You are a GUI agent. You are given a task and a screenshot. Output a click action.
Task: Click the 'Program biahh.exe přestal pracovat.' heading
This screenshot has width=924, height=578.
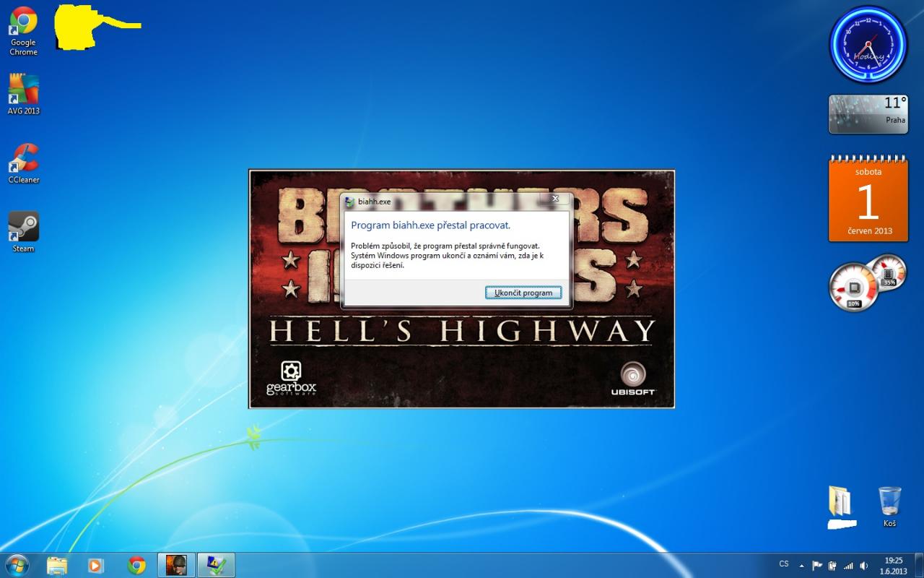[x=430, y=225]
